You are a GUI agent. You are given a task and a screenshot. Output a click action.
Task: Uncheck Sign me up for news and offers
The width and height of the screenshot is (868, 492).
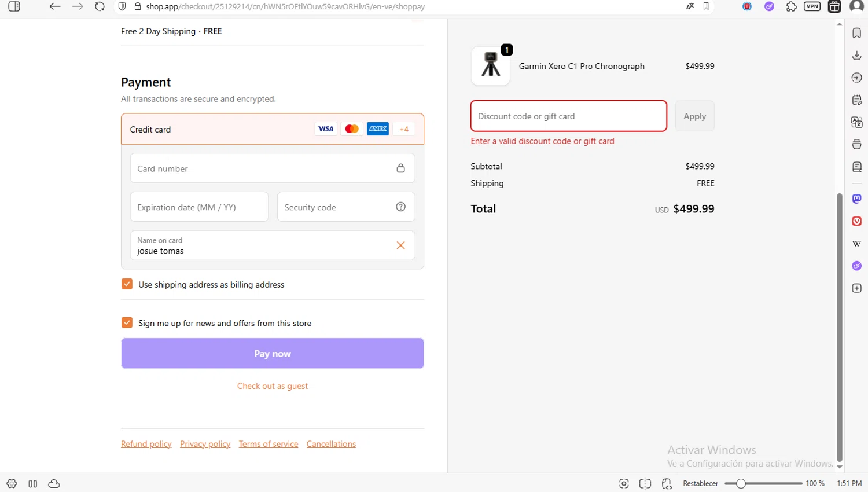(x=127, y=323)
